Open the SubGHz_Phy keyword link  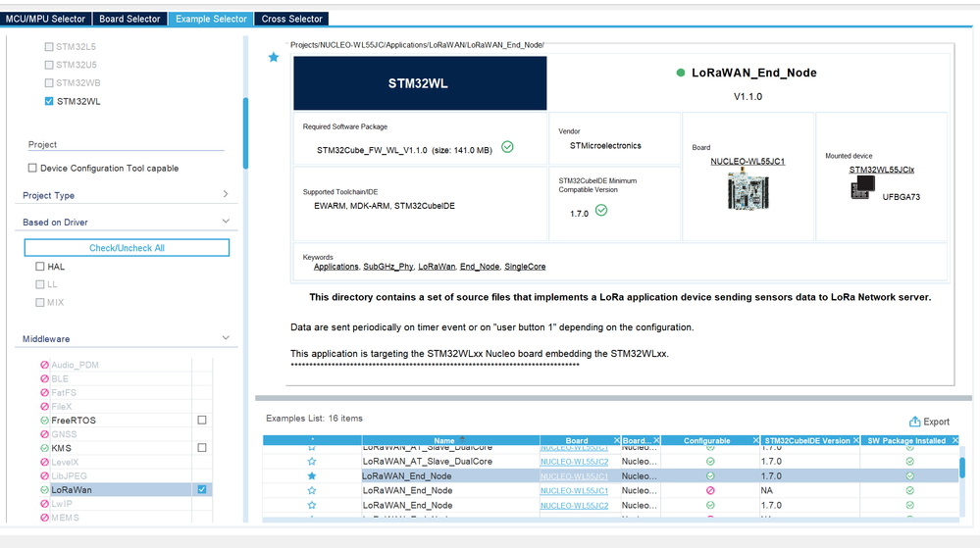(x=388, y=267)
